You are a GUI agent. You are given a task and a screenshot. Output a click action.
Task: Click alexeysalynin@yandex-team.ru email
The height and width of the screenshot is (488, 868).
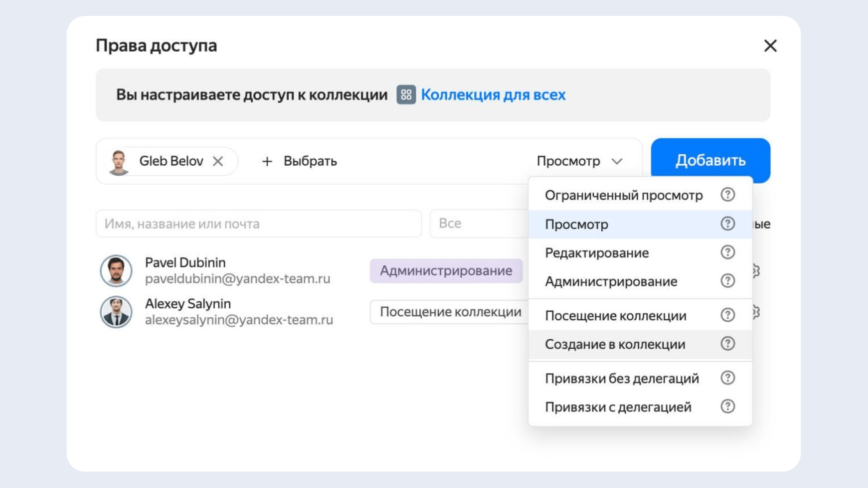click(x=239, y=320)
